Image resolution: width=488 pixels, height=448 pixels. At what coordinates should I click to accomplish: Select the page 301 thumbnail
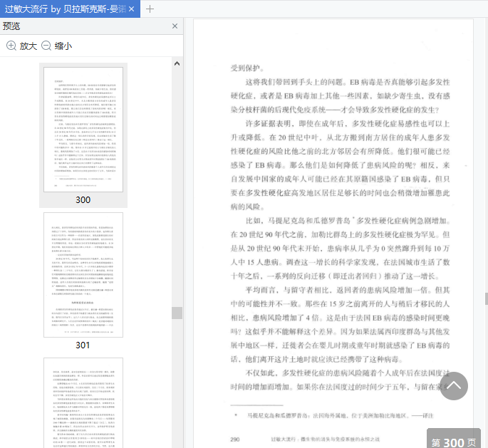(83, 275)
